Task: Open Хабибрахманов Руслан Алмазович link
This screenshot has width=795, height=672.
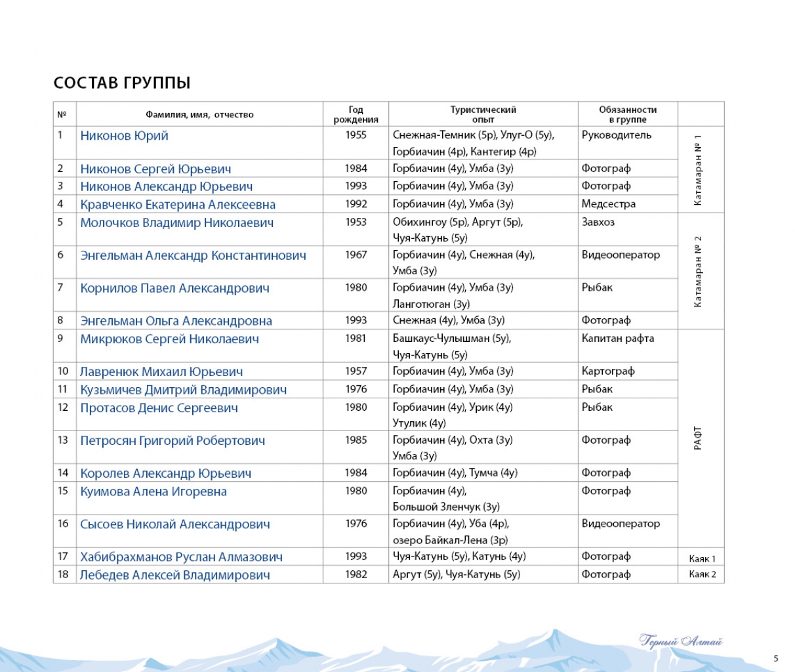Action: [x=181, y=557]
